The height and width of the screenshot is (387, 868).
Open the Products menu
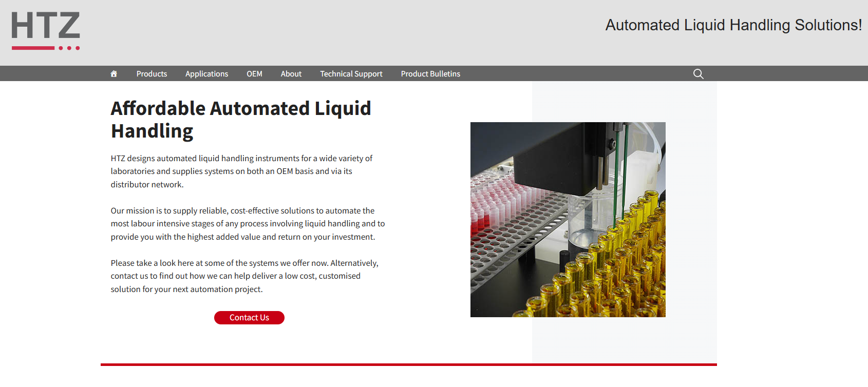(152, 74)
